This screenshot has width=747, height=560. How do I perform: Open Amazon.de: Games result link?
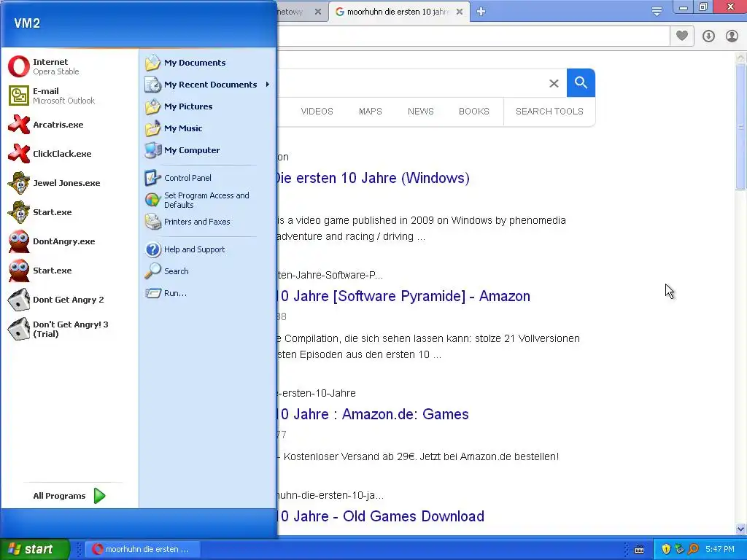[x=373, y=414]
